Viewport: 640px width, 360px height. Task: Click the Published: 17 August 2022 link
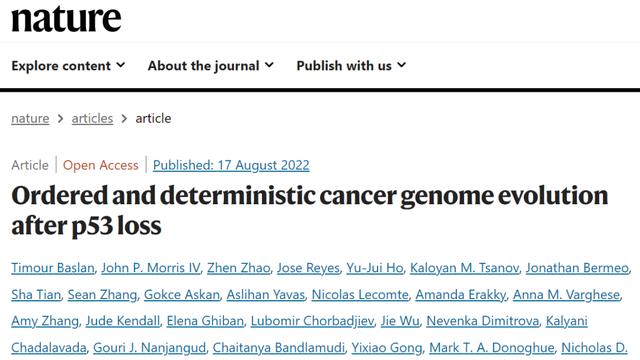click(231, 165)
